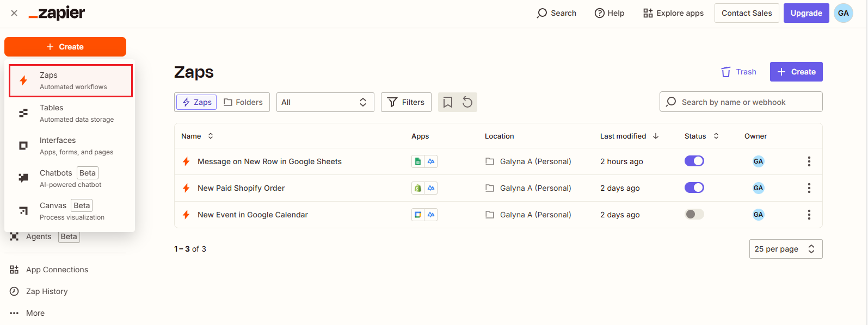Click the purple Create button above table
The width and height of the screenshot is (868, 325).
[x=796, y=72]
